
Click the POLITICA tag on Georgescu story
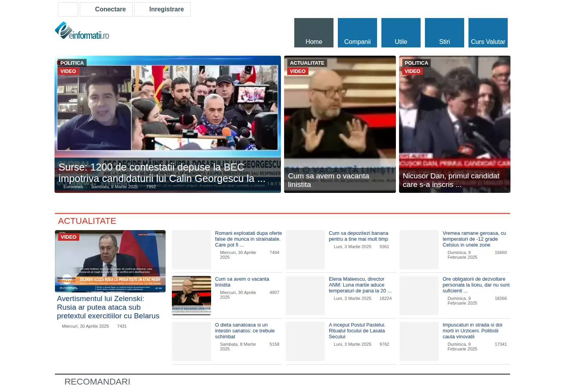(x=72, y=63)
